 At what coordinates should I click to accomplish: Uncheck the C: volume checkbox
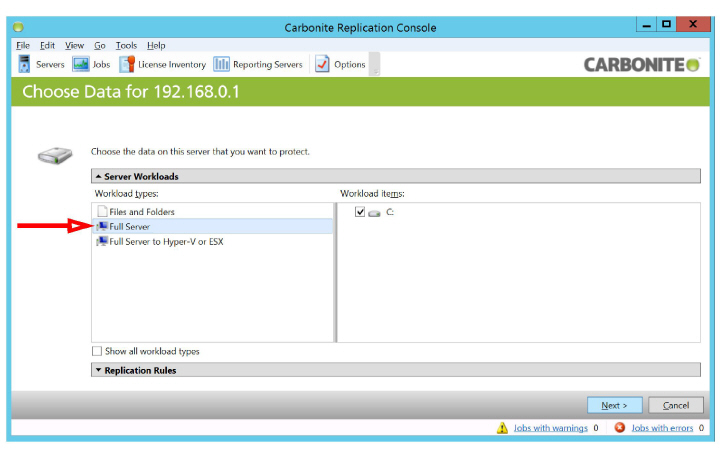[360, 212]
